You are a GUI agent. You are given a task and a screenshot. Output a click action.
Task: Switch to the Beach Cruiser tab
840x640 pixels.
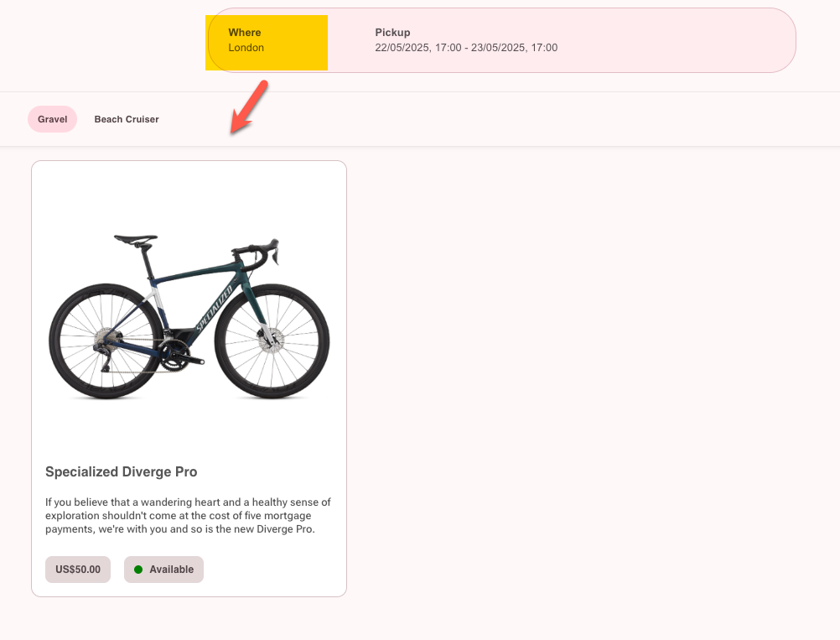(x=127, y=119)
